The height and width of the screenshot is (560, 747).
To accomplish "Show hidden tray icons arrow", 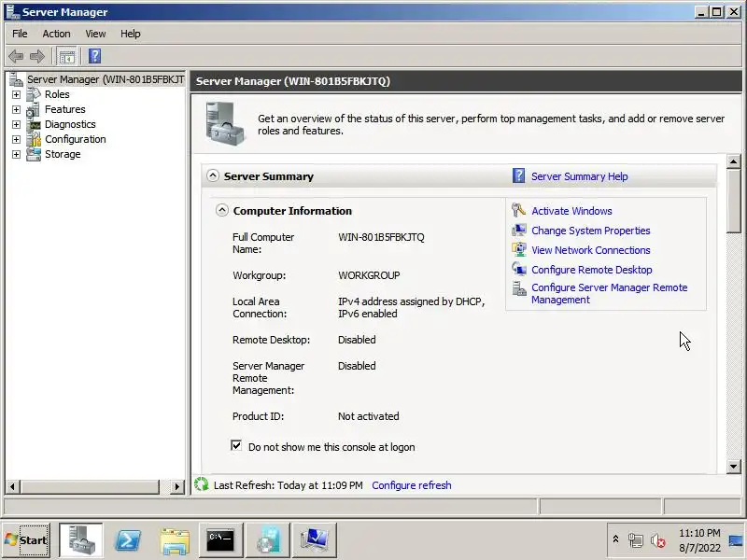I will pos(615,539).
